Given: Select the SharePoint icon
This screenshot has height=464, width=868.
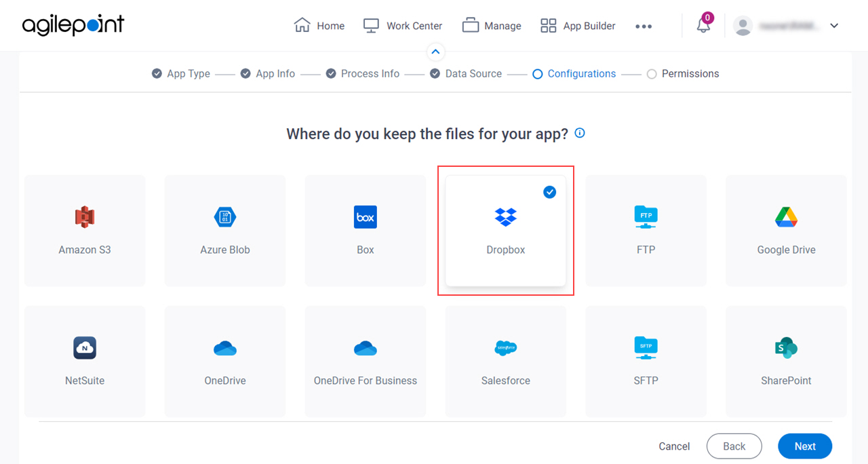Looking at the screenshot, I should [x=787, y=348].
